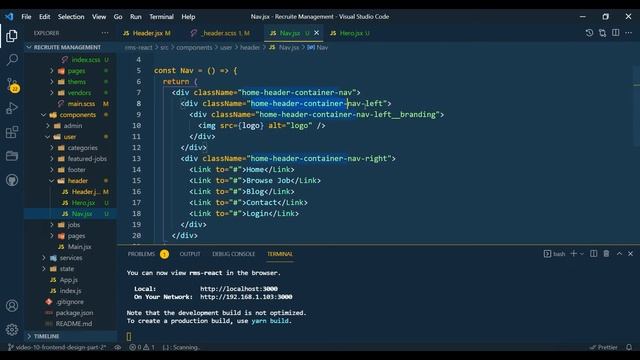The width and height of the screenshot is (640, 360).
Task: Expand the featured-jobs folder
Action: [x=87, y=159]
